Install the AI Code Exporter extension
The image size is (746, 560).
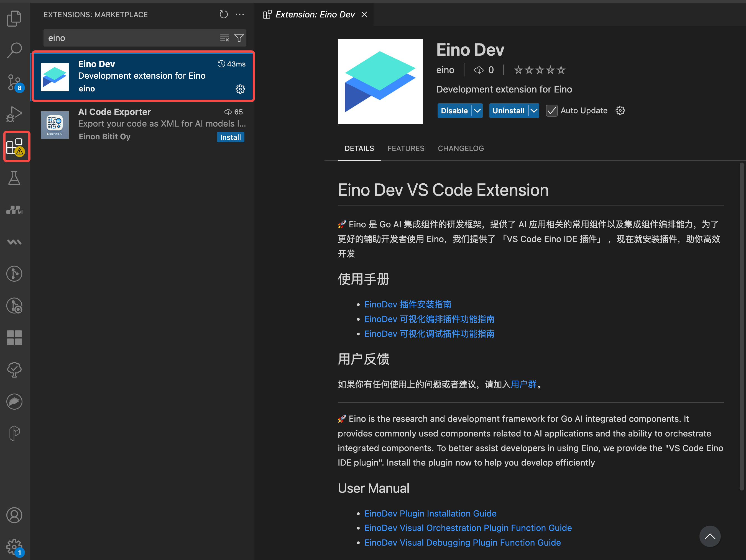coord(230,137)
